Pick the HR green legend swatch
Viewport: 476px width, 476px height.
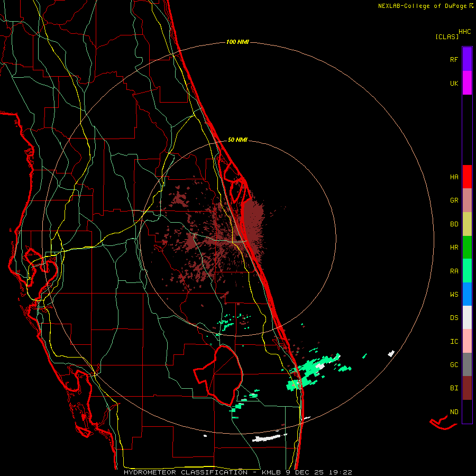pyautogui.click(x=467, y=248)
